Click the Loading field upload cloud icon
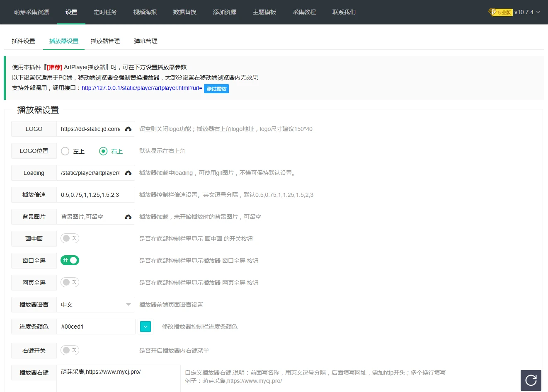 (128, 173)
